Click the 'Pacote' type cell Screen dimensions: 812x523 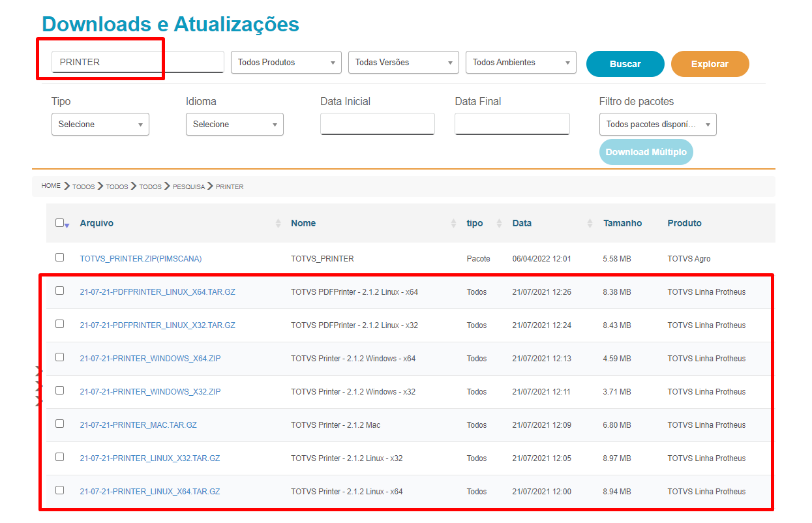(x=478, y=259)
